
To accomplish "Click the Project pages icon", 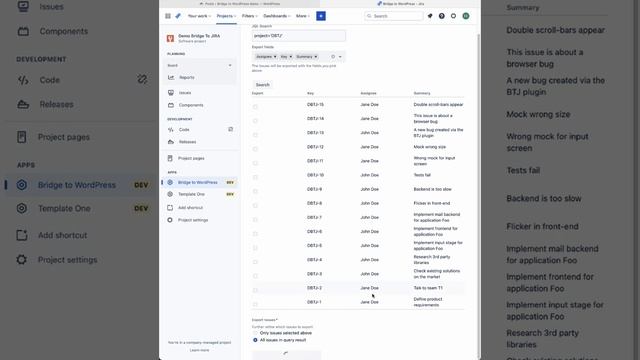I will [x=170, y=158].
